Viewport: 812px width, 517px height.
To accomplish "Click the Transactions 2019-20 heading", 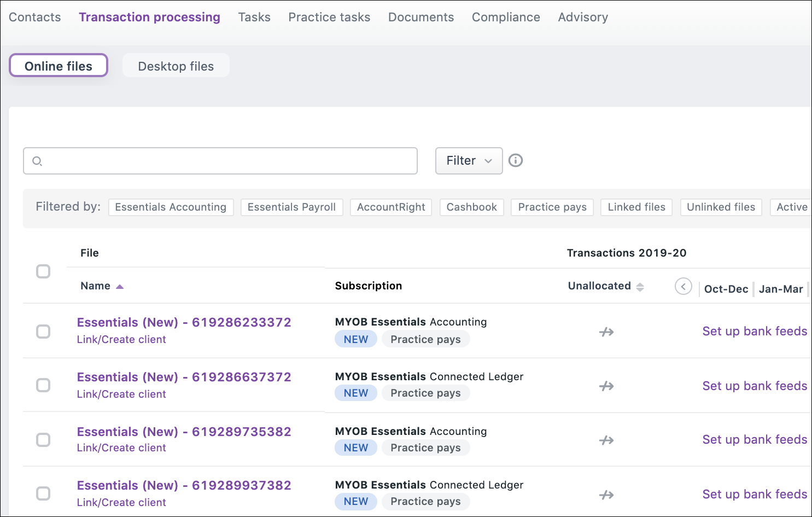I will (x=627, y=253).
